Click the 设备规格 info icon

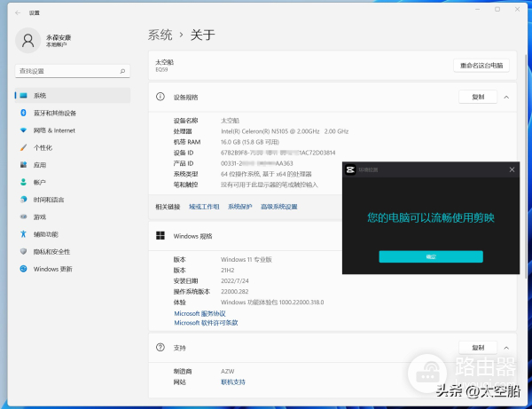click(160, 97)
